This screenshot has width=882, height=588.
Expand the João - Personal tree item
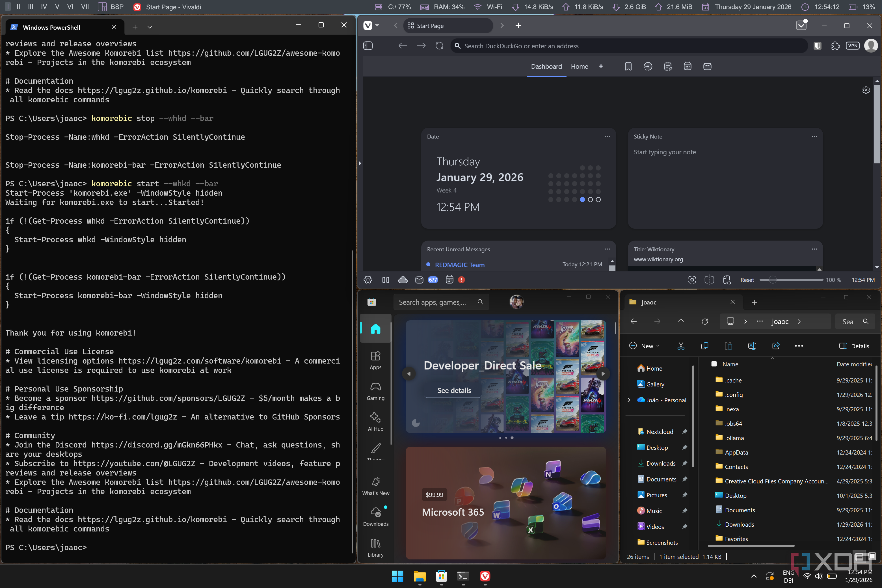point(629,400)
